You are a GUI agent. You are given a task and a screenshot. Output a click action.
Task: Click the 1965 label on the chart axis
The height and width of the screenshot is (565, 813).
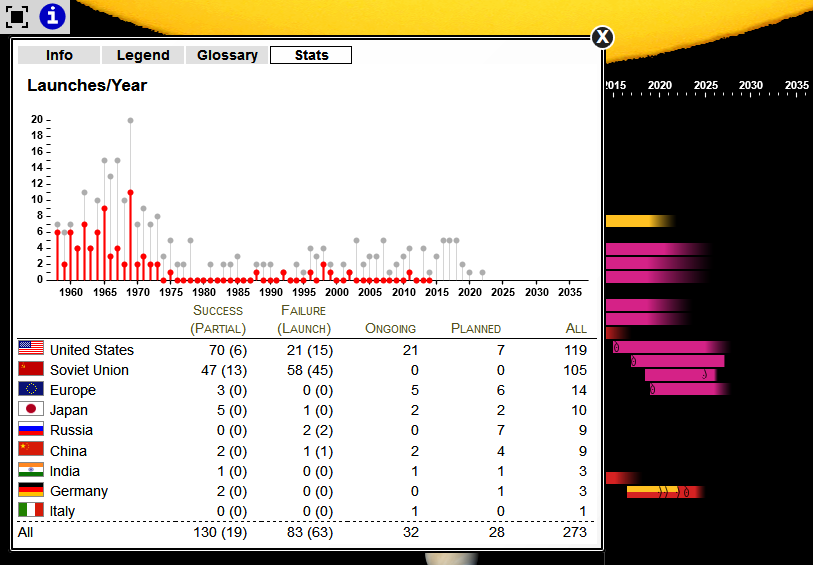(105, 292)
